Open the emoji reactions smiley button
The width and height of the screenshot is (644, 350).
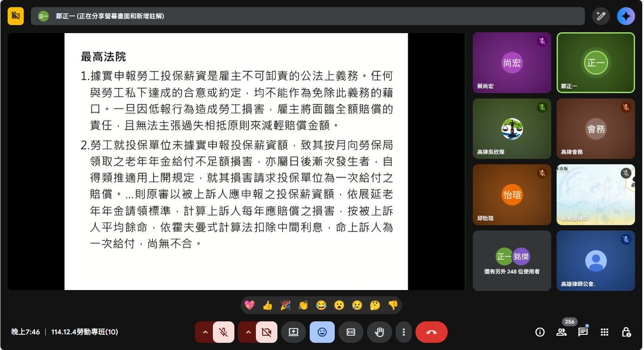click(322, 332)
